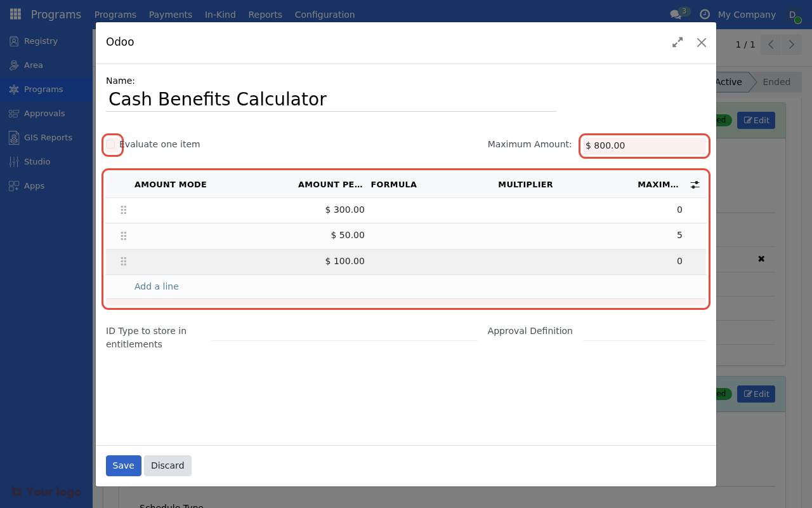
Task: Open Apps from the sidebar
Action: [32, 185]
